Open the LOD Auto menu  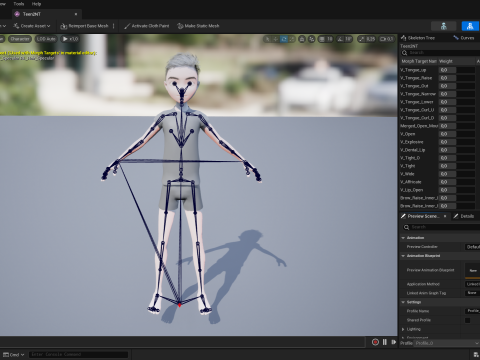pyautogui.click(x=46, y=39)
